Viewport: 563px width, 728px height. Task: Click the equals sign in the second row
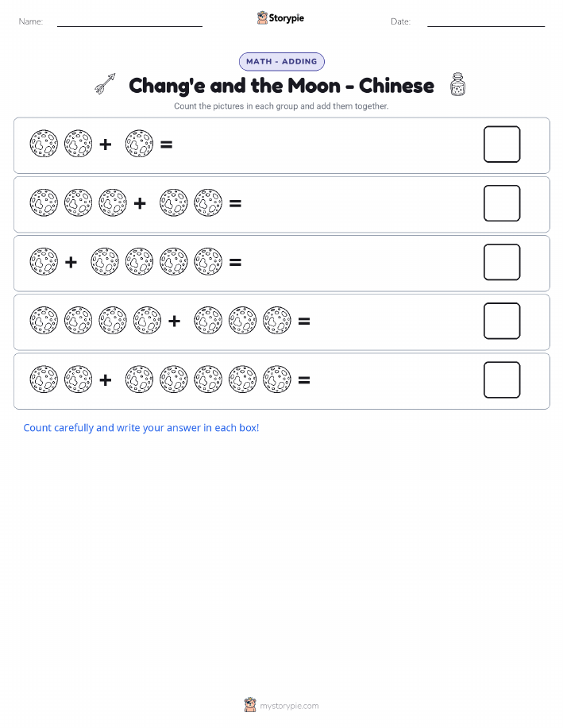point(236,203)
